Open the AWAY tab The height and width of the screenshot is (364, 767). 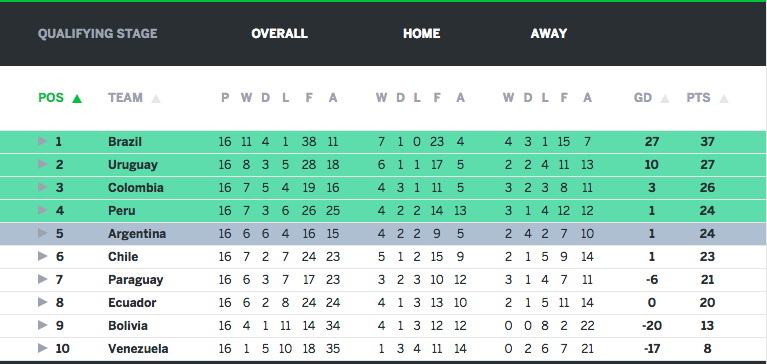point(549,34)
